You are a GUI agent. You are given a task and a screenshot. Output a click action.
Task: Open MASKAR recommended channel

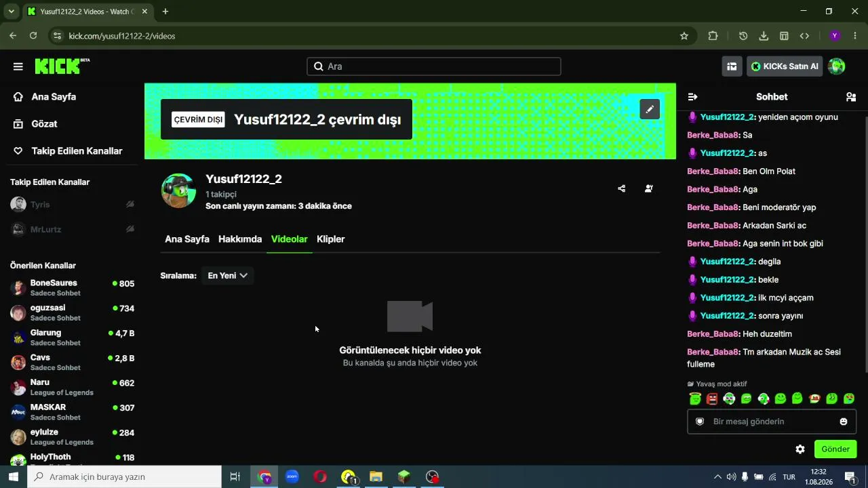72,412
